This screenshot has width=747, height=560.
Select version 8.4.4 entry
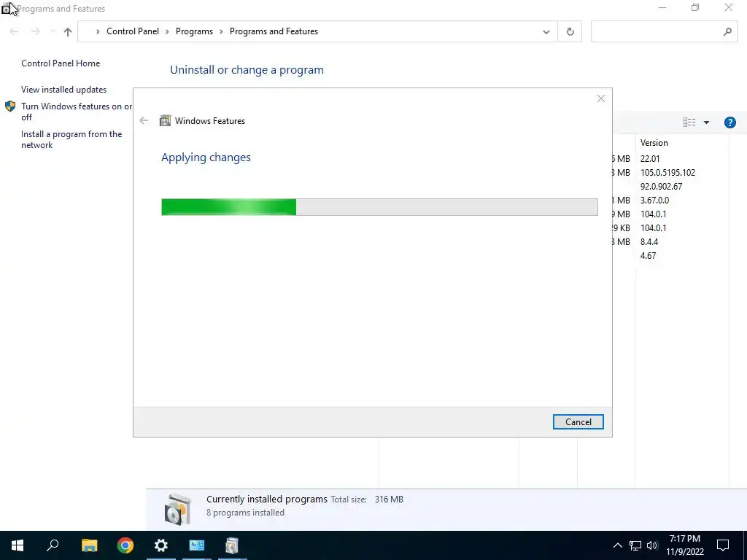649,242
